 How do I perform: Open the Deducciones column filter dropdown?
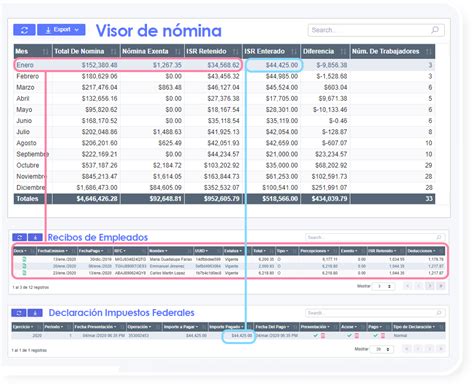[x=434, y=251]
